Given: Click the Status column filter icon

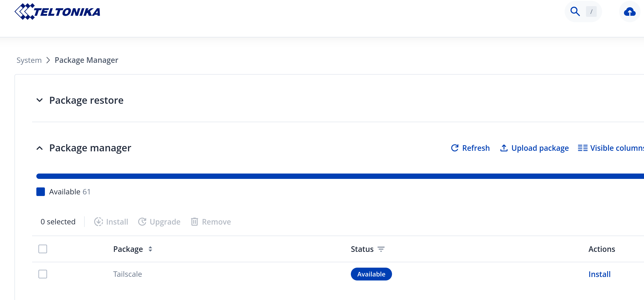Looking at the screenshot, I should pyautogui.click(x=381, y=249).
